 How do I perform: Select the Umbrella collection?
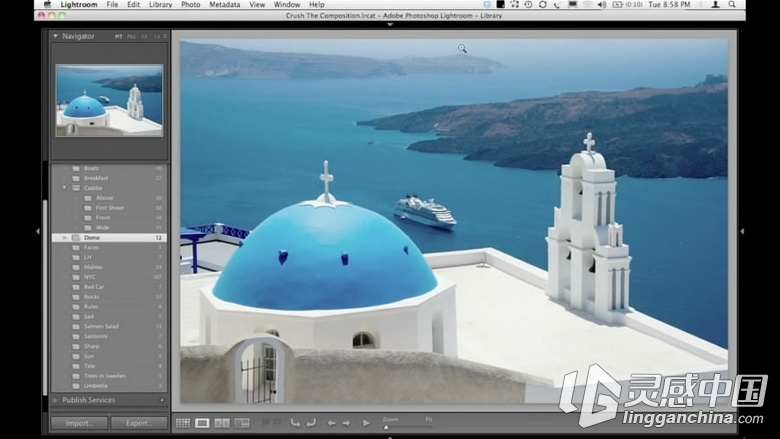click(109, 386)
